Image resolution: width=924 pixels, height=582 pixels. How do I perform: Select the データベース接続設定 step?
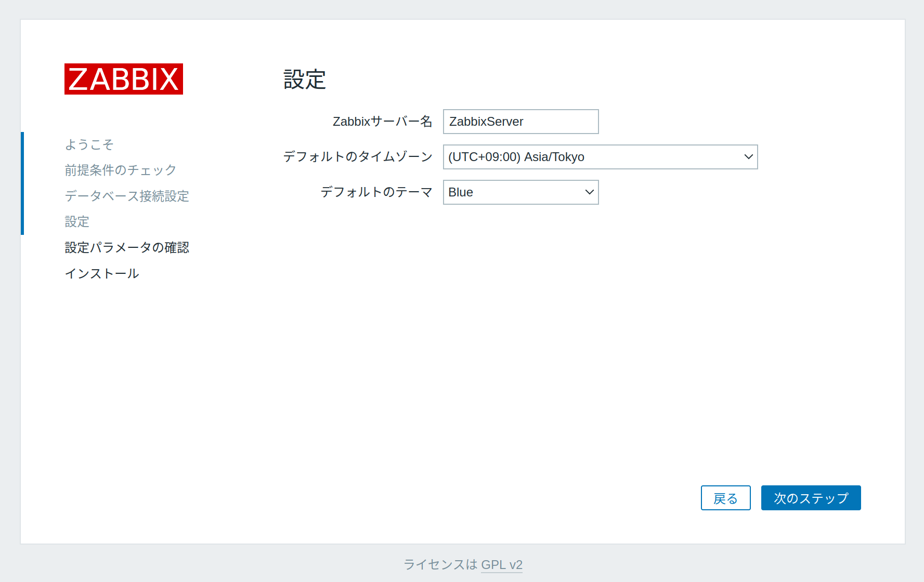pos(127,196)
